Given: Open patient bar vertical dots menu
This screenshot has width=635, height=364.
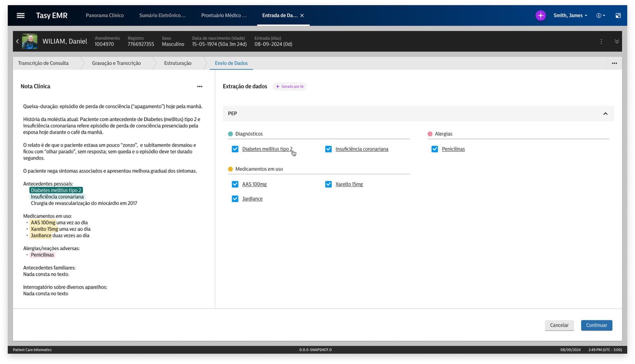Looking at the screenshot, I should [x=601, y=41].
